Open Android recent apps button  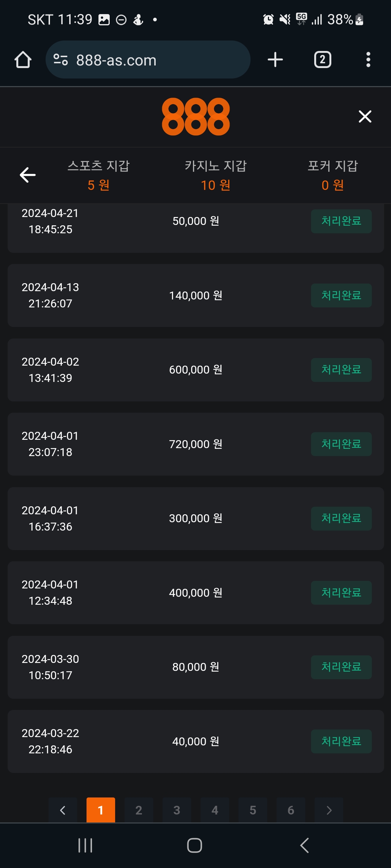click(x=85, y=845)
